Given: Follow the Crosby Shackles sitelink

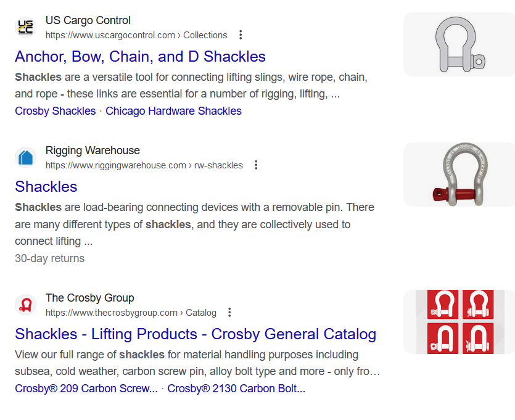Looking at the screenshot, I should point(56,111).
